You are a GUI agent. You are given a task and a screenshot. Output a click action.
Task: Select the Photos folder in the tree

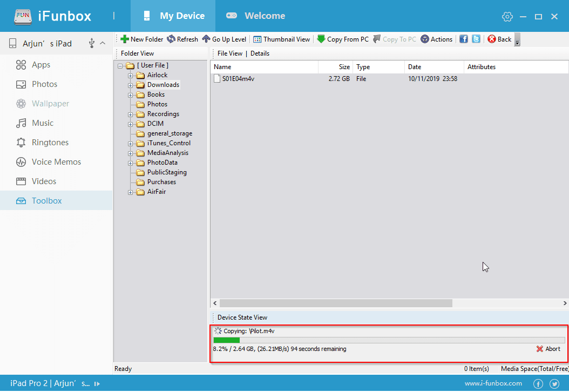[157, 104]
